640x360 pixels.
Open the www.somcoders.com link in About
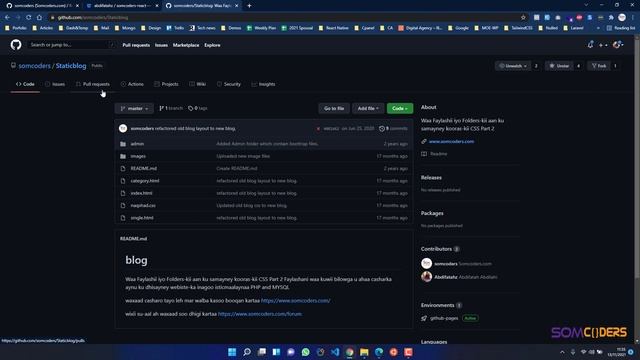pyautogui.click(x=451, y=142)
